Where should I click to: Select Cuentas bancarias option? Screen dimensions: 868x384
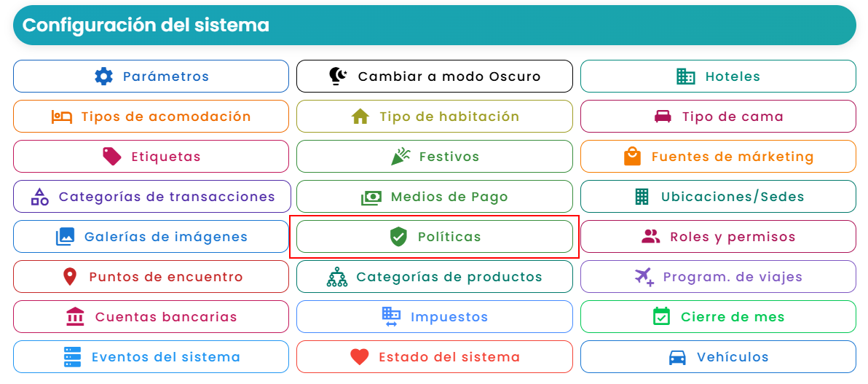pos(151,316)
